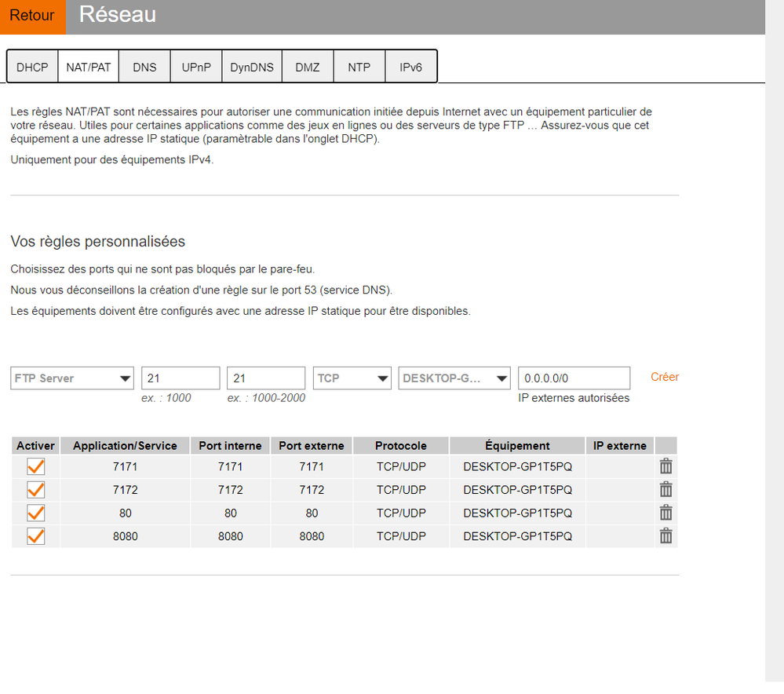
Task: Open the DESKTOP-G... equipment dropdown
Action: pos(454,378)
